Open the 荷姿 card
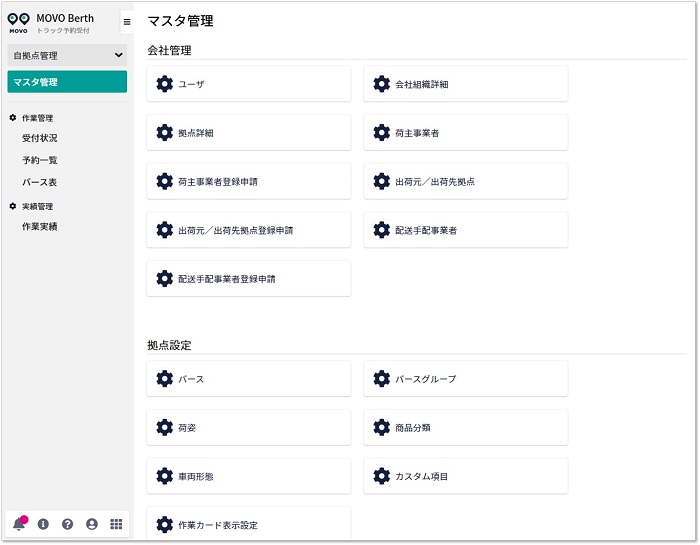Image resolution: width=700 pixels, height=545 pixels. (x=249, y=427)
